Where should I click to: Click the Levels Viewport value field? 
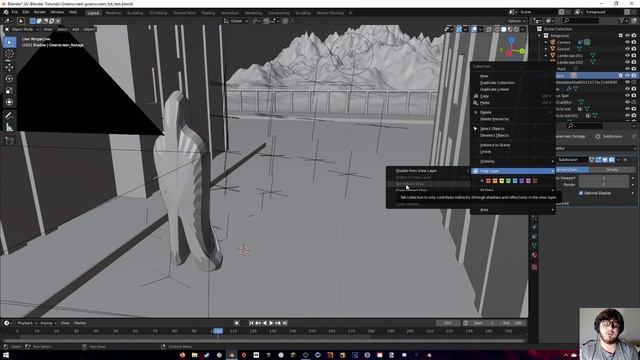click(x=604, y=178)
